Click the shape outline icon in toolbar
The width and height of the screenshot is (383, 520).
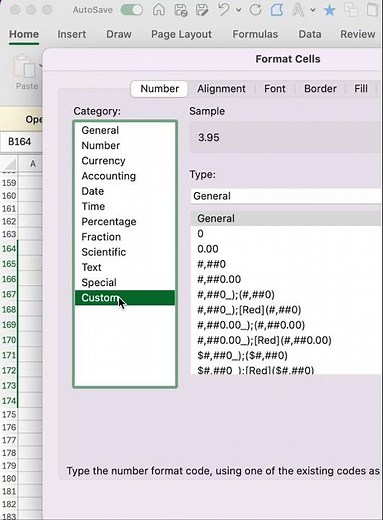click(277, 10)
